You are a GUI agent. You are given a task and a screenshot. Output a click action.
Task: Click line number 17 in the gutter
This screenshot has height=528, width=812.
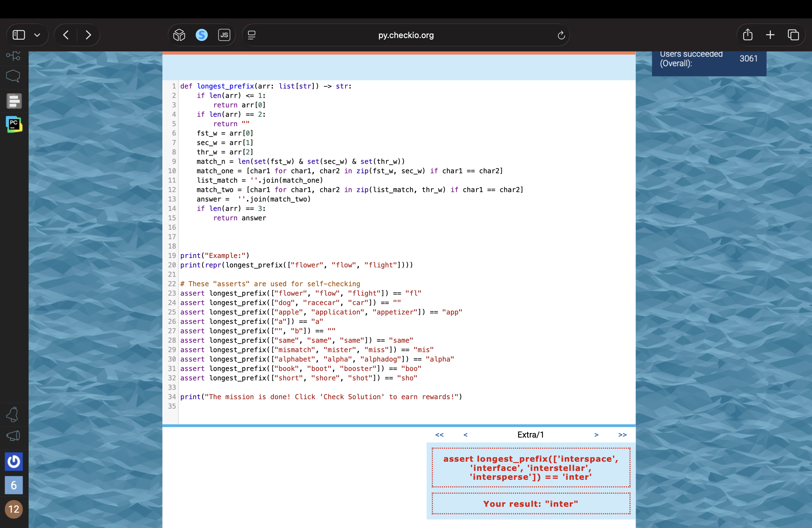[x=172, y=237]
